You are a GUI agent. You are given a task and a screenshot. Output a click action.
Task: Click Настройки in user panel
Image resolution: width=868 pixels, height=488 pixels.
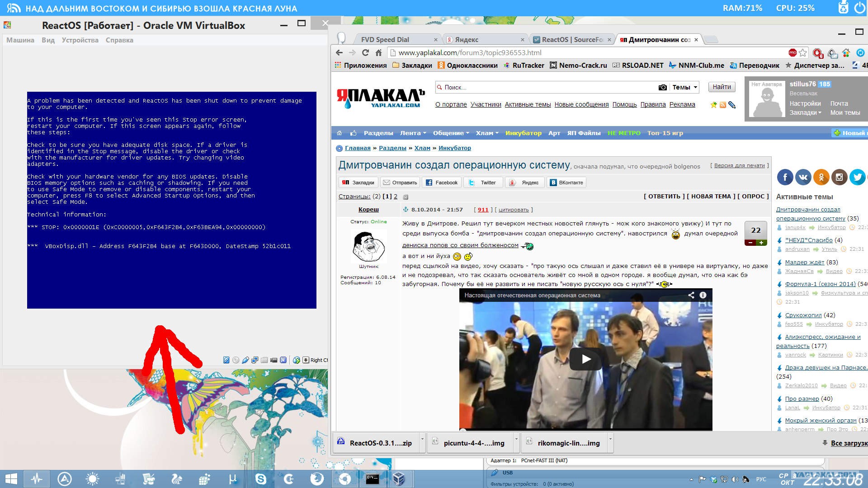coord(805,103)
